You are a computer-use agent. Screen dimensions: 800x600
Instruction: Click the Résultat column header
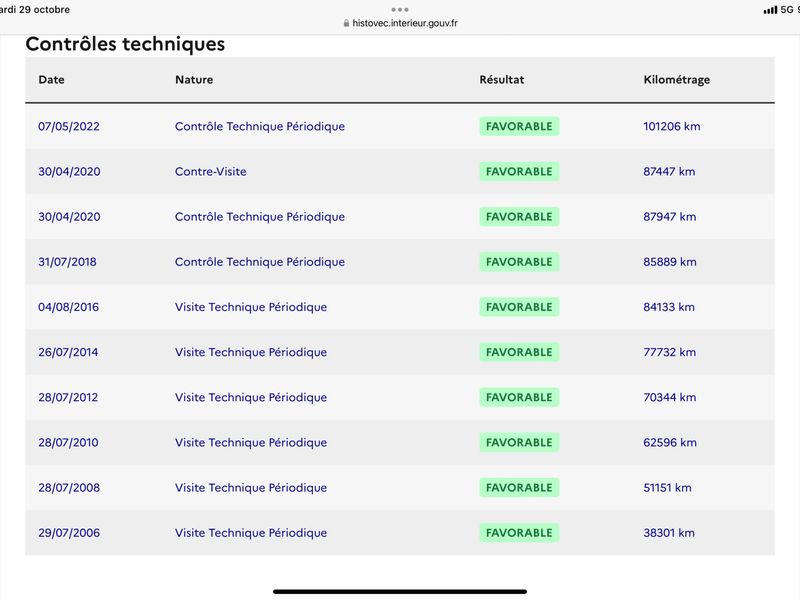[502, 80]
